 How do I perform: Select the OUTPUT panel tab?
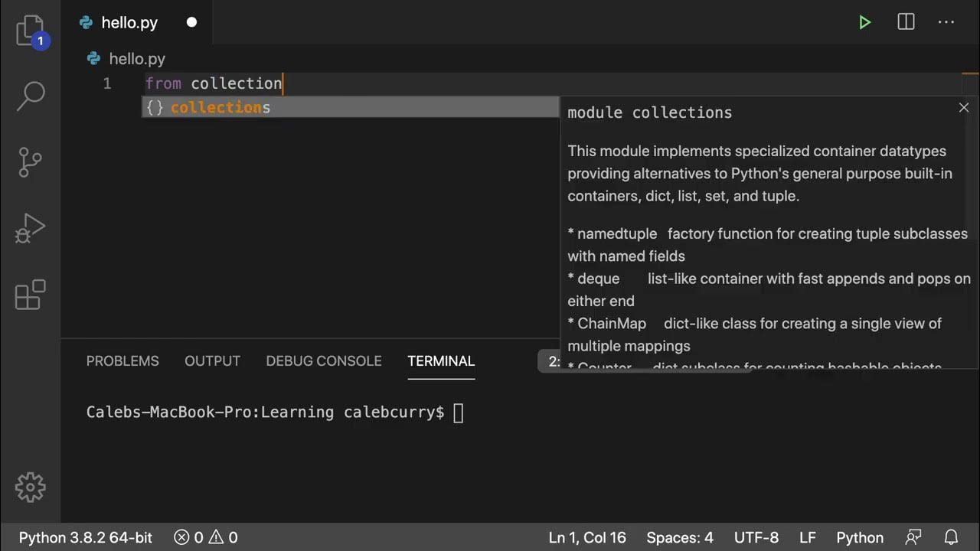(212, 361)
